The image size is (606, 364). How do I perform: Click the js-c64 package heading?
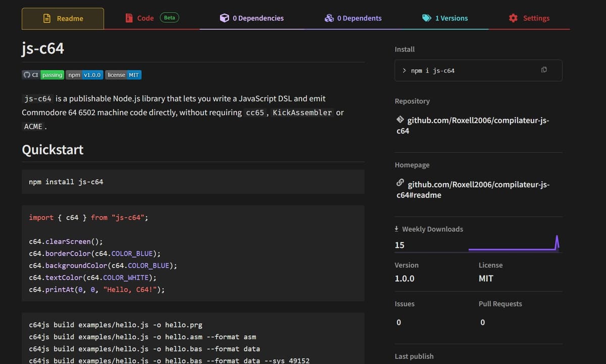(x=43, y=48)
